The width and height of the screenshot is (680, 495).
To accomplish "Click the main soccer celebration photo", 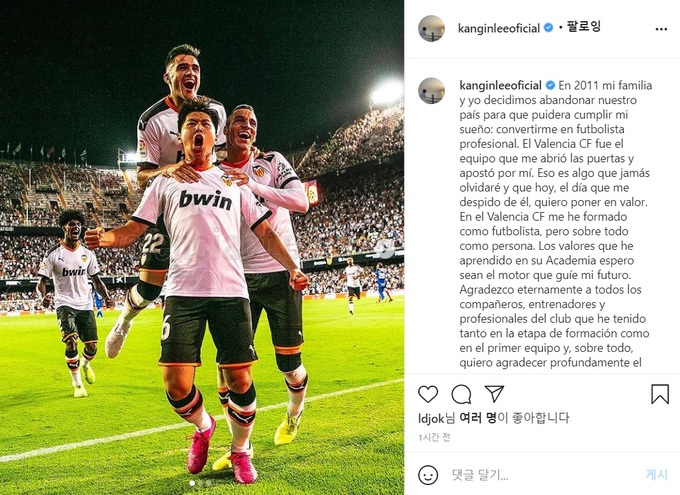I will (x=202, y=247).
